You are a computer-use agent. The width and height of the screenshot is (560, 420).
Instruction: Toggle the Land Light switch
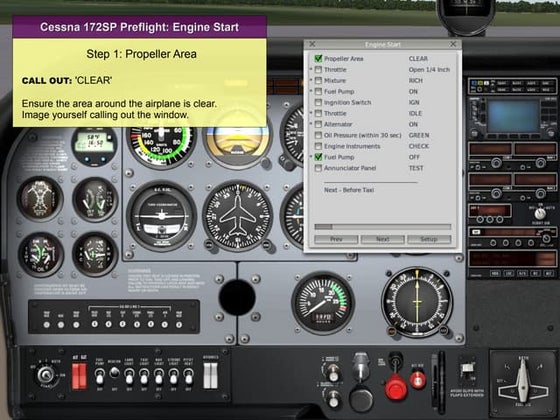click(129, 376)
